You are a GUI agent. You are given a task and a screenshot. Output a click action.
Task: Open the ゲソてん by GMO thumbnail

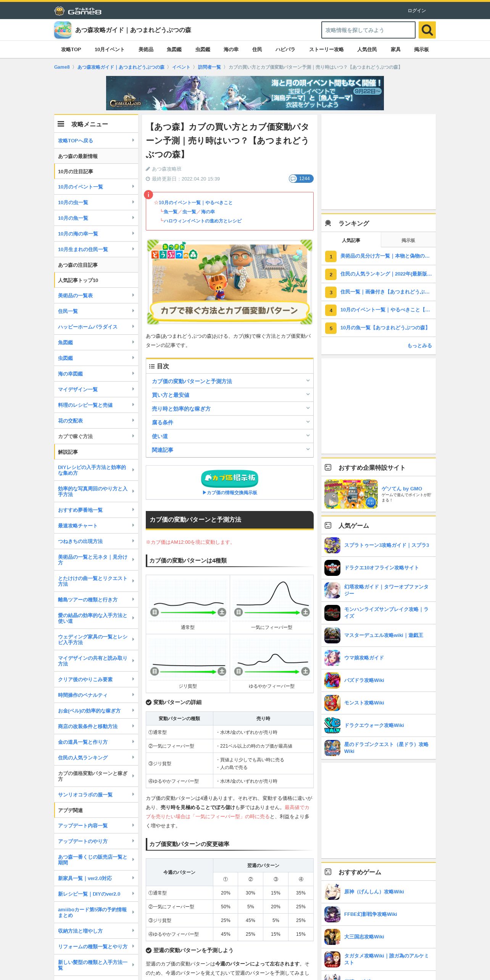pos(351,494)
